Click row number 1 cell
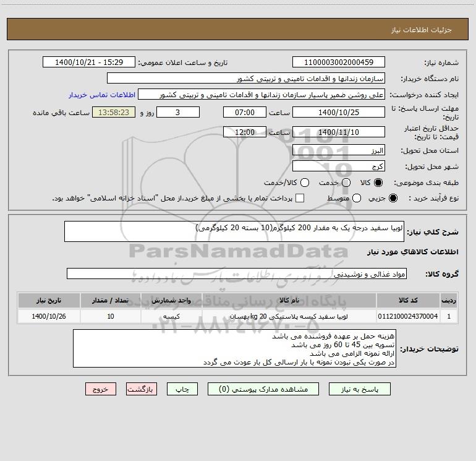Image resolution: width=476 pixels, height=461 pixels. click(449, 316)
